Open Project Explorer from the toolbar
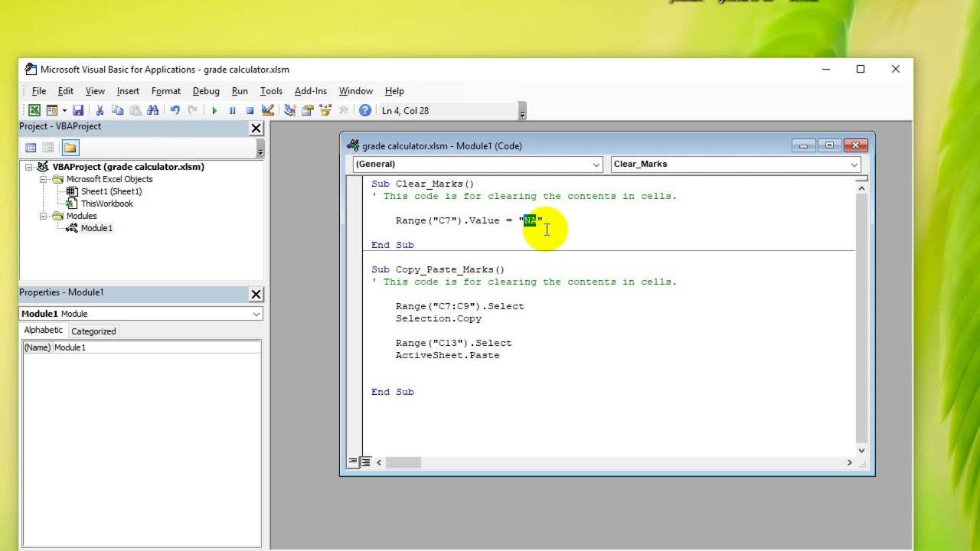980x551 pixels. [x=290, y=110]
